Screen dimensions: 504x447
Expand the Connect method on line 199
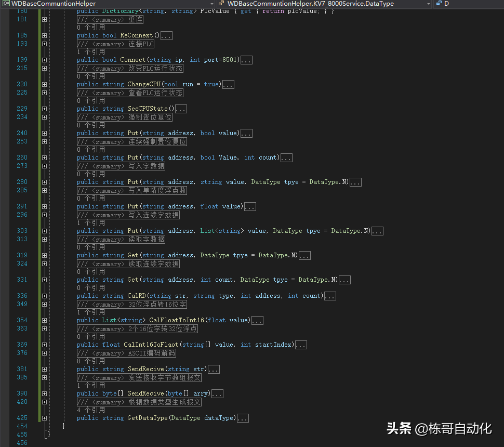pyautogui.click(x=44, y=60)
